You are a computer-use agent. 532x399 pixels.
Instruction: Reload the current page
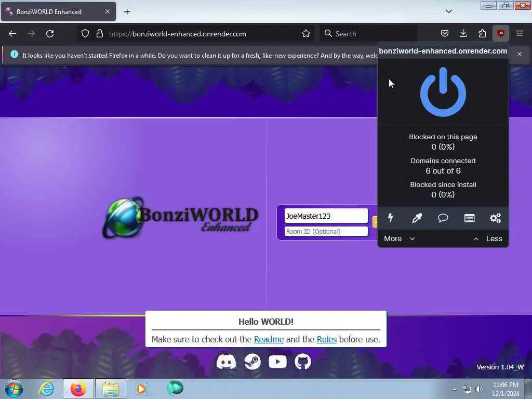[x=50, y=33]
